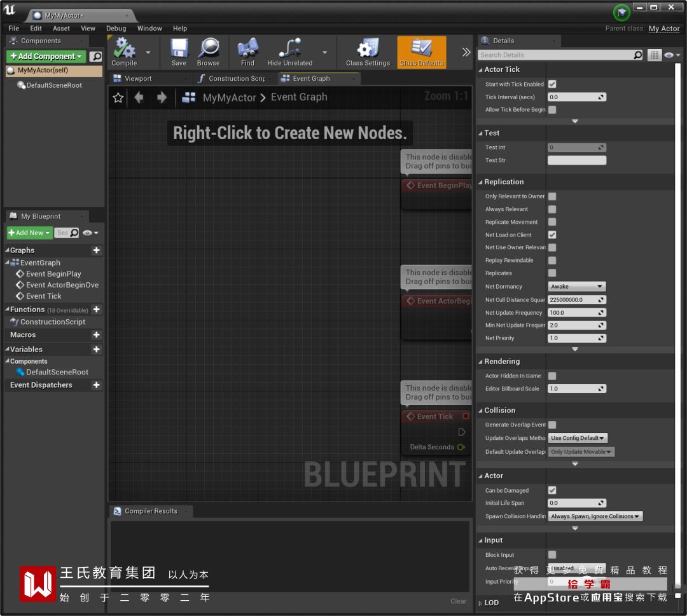The height and width of the screenshot is (616, 687).
Task: Check Actor Hidden In Game
Action: coord(552,376)
